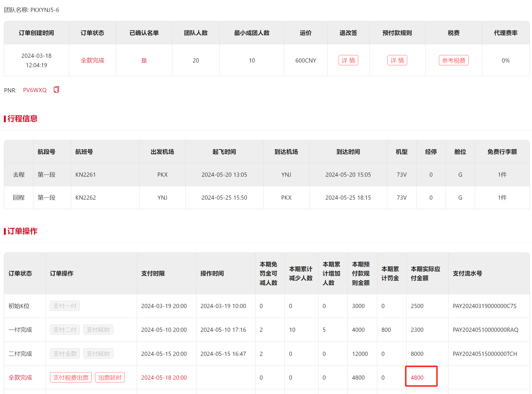Click the PNR code PV6WXQ

[35, 90]
